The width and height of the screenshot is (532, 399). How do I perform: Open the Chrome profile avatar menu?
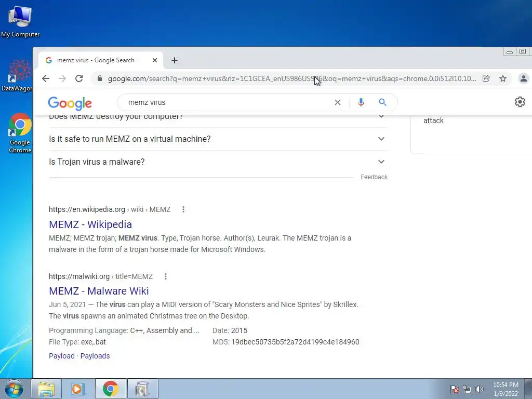click(x=524, y=79)
